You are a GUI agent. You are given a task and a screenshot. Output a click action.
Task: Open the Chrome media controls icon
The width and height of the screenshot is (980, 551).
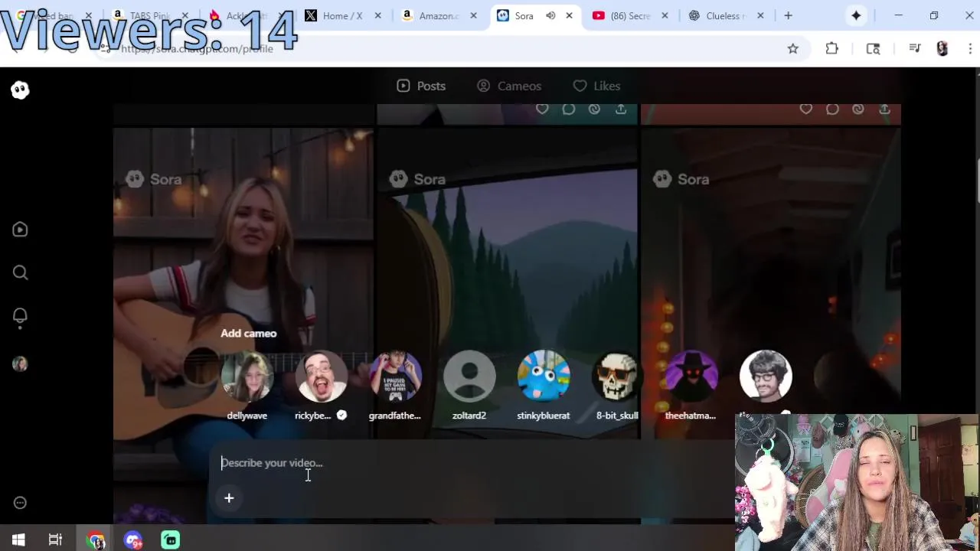point(914,49)
